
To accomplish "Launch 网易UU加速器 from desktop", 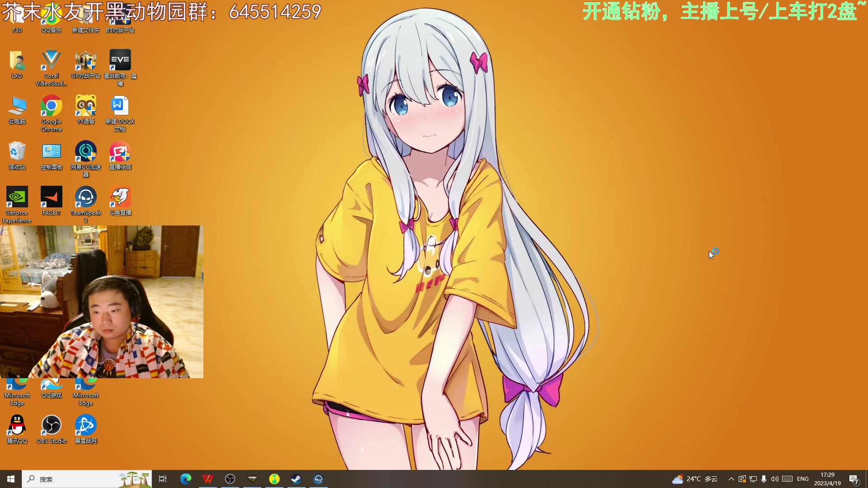I will pyautogui.click(x=85, y=159).
